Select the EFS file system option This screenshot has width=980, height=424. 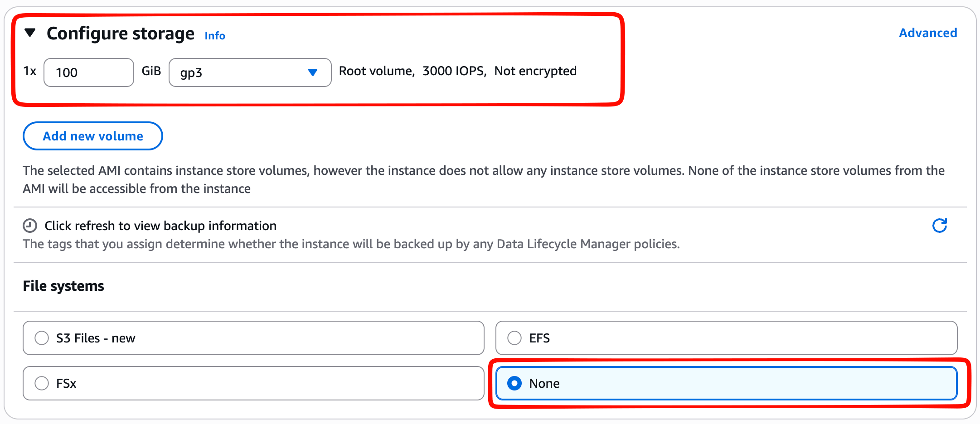click(726, 338)
